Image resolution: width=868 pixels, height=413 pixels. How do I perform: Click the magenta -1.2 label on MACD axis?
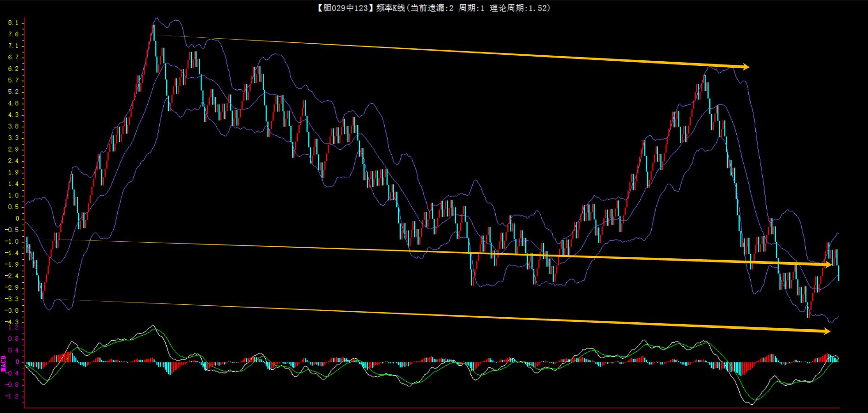point(12,396)
